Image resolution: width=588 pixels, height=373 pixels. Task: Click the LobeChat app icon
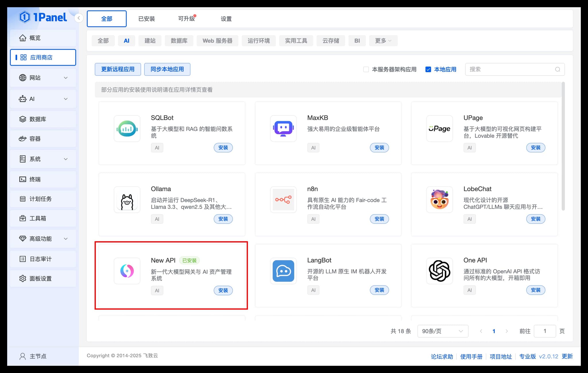point(440,200)
